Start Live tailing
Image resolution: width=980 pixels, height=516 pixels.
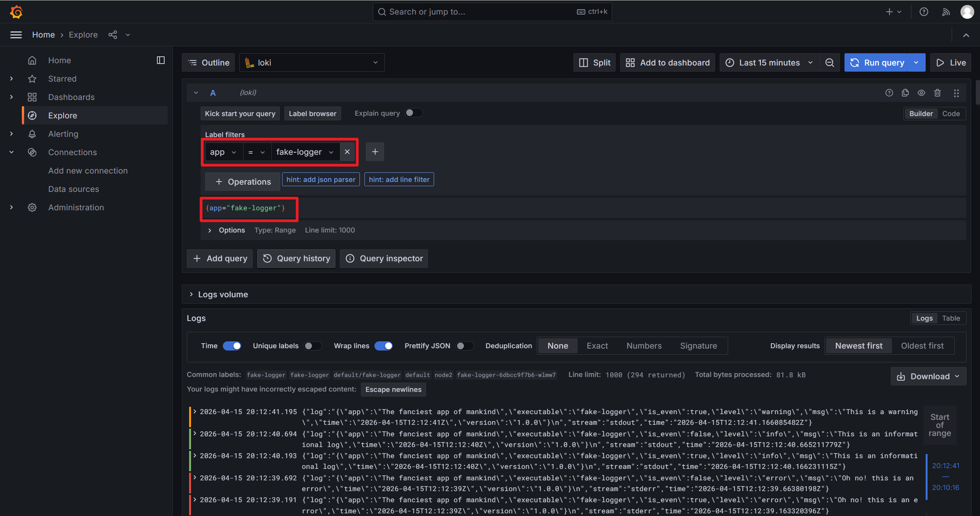click(951, 62)
